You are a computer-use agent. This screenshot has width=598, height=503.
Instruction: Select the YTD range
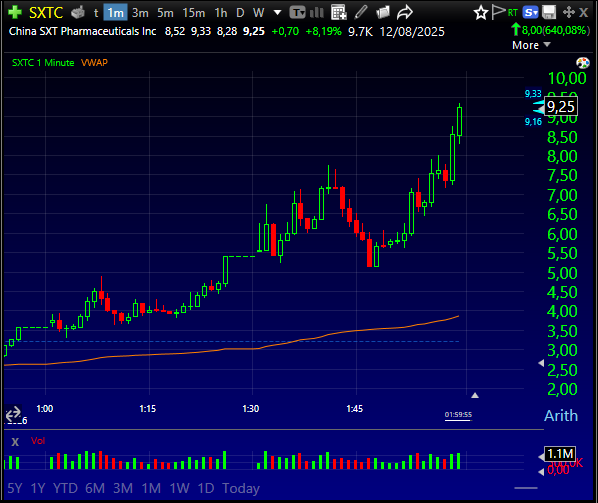65,489
